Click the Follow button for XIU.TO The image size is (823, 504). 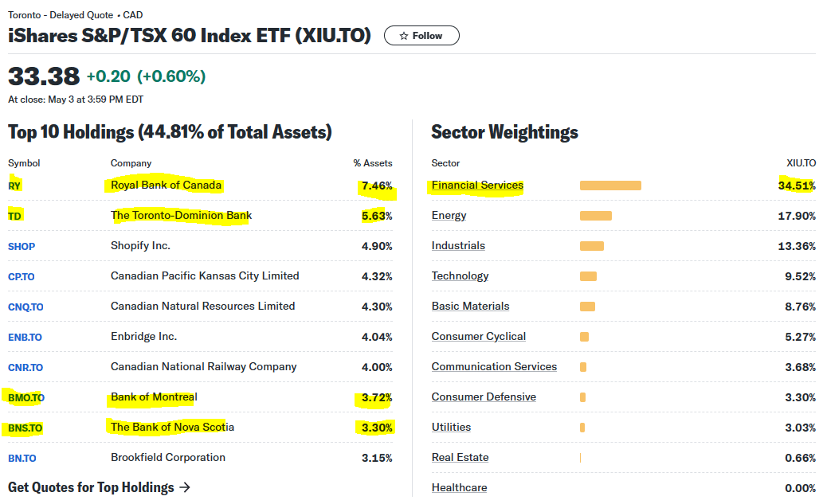pos(421,35)
